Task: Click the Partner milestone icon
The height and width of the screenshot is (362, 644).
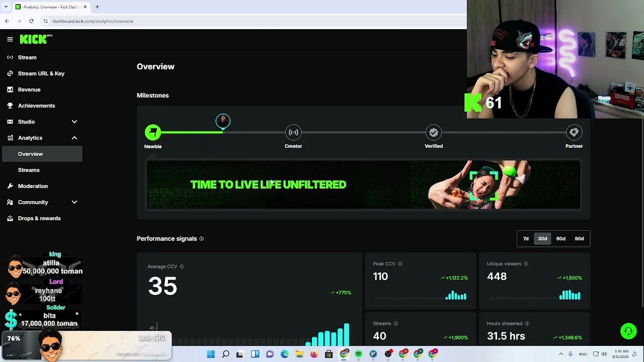Action: tap(574, 132)
